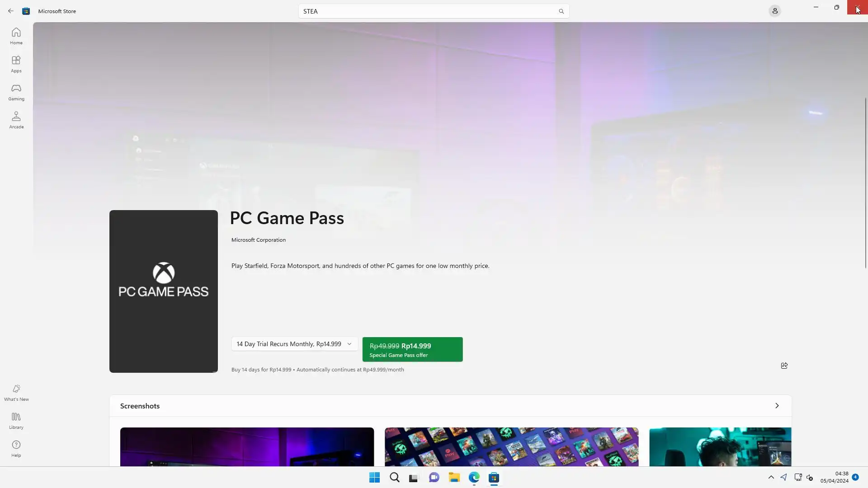Screen dimensions: 868x488
Task: Open Help from the sidebar
Action: [x=16, y=449]
